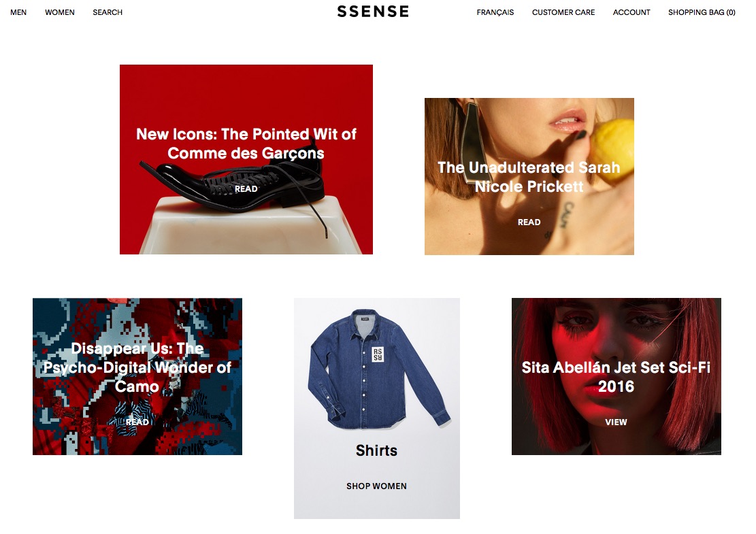View the SHOPPING BAG (0)
Screen dimensions: 756x534
coord(702,12)
